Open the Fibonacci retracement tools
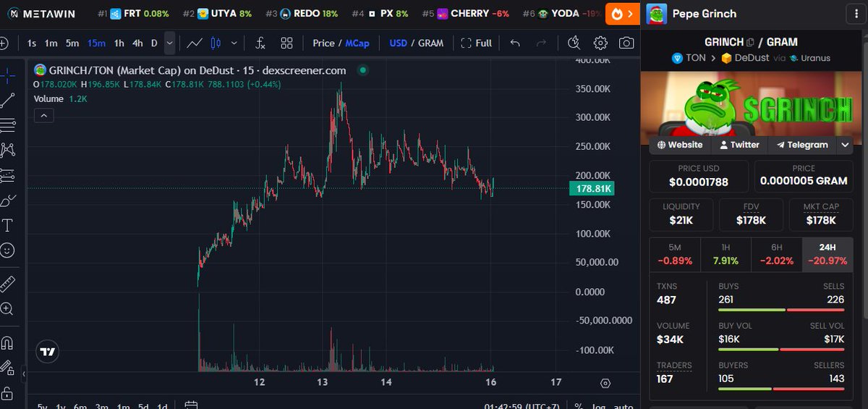The width and height of the screenshot is (868, 409). (x=7, y=125)
